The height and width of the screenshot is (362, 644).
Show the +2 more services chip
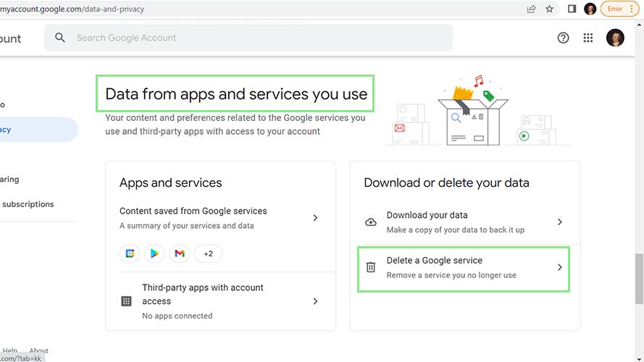point(208,253)
